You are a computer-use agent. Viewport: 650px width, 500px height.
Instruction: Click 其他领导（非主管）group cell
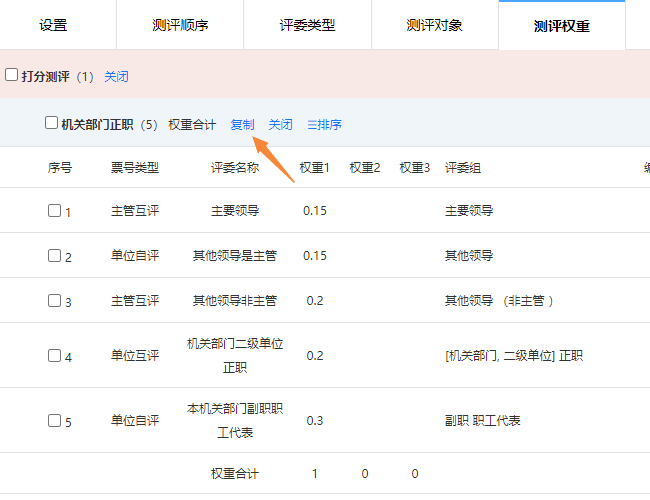[499, 301]
